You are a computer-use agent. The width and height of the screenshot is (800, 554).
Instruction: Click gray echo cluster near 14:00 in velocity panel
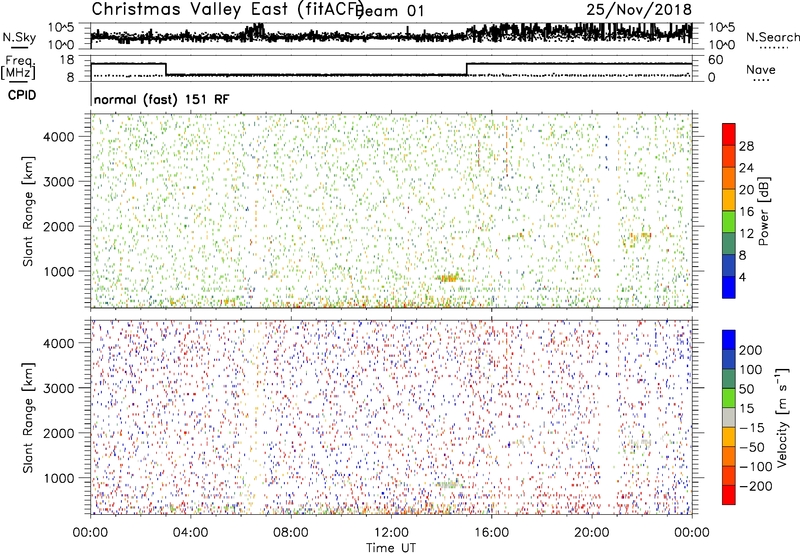[x=448, y=484]
